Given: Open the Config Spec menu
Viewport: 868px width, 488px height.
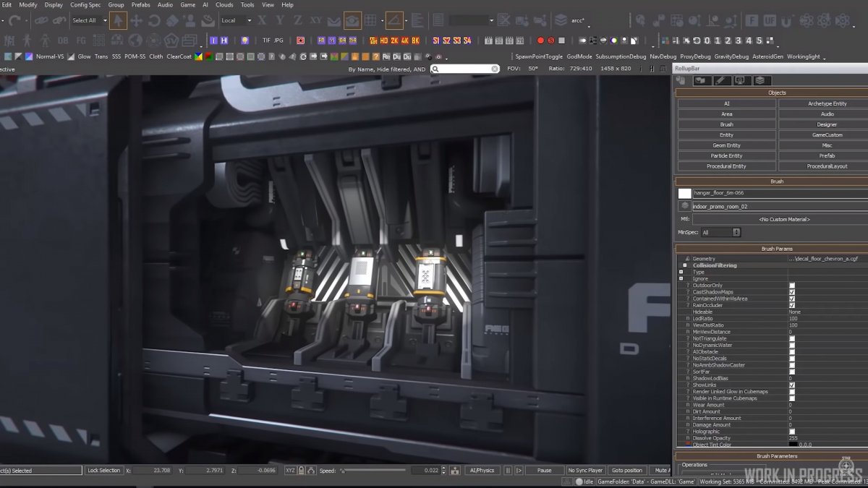Looking at the screenshot, I should [85, 4].
